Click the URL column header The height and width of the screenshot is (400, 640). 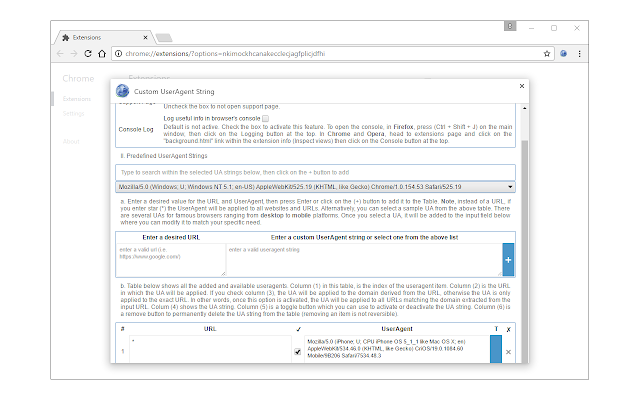[x=210, y=329]
